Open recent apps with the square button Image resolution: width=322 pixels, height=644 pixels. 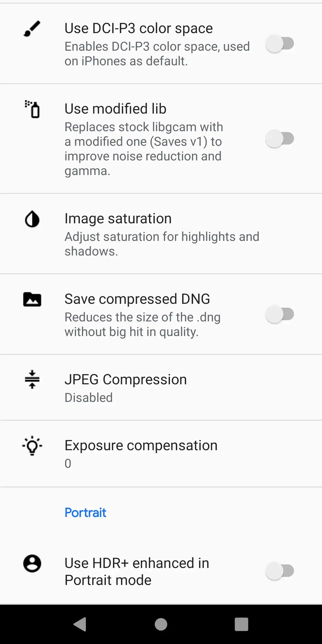(241, 624)
